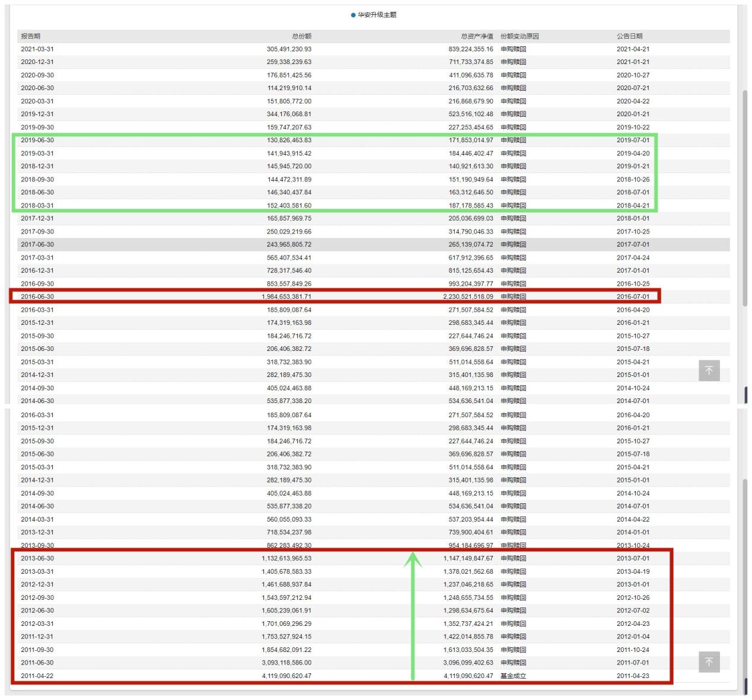
Task: Select total shares value 344,176,068.81
Action: click(289, 114)
